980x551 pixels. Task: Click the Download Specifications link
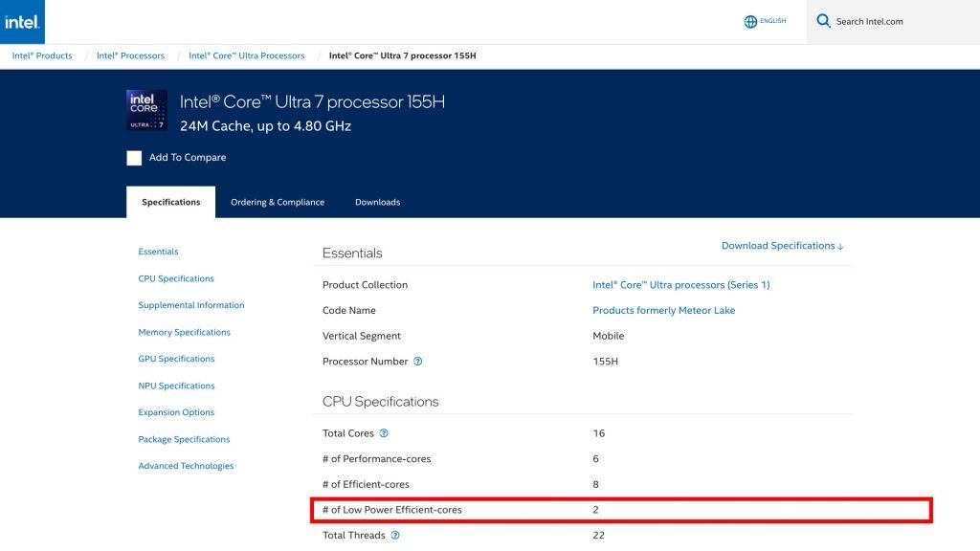coord(783,246)
